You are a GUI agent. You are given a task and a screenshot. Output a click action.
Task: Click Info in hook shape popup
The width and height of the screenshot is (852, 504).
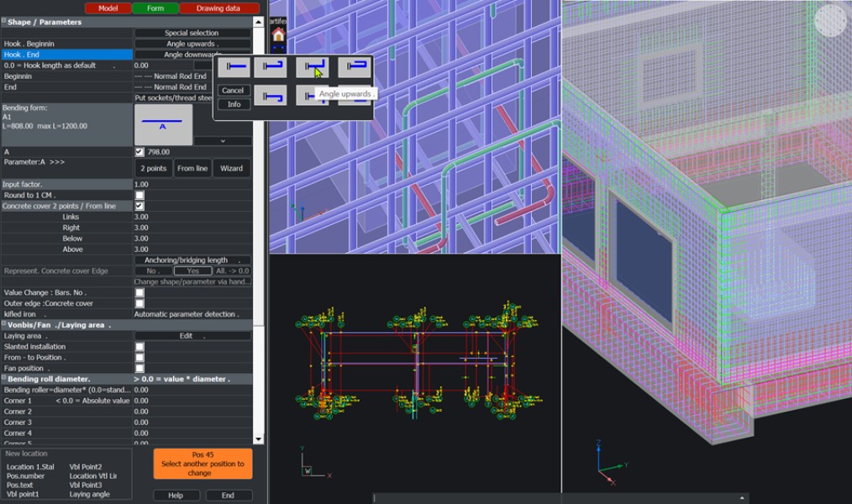234,104
